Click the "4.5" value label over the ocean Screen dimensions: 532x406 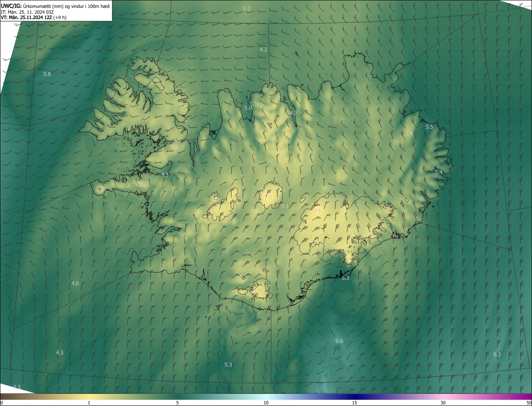(60, 353)
